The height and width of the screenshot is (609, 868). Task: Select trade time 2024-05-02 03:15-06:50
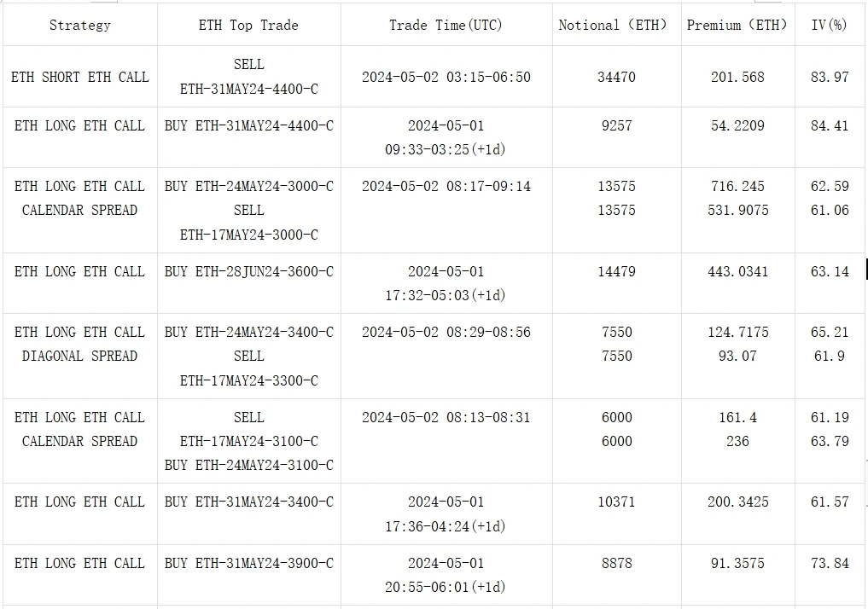coord(446,77)
